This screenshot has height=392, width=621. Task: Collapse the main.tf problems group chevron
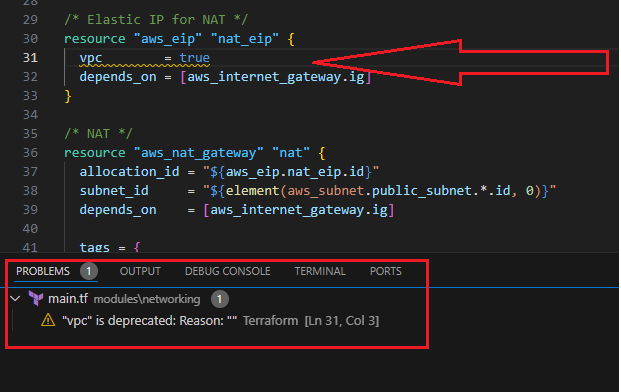[x=15, y=299]
